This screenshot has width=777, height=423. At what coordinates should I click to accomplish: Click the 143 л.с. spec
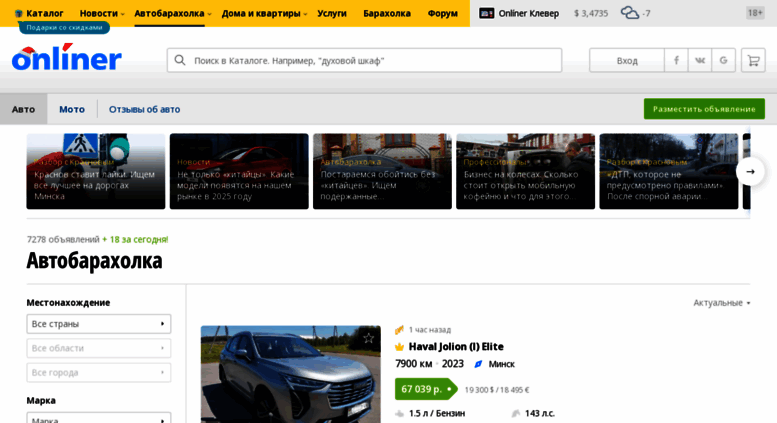point(540,413)
